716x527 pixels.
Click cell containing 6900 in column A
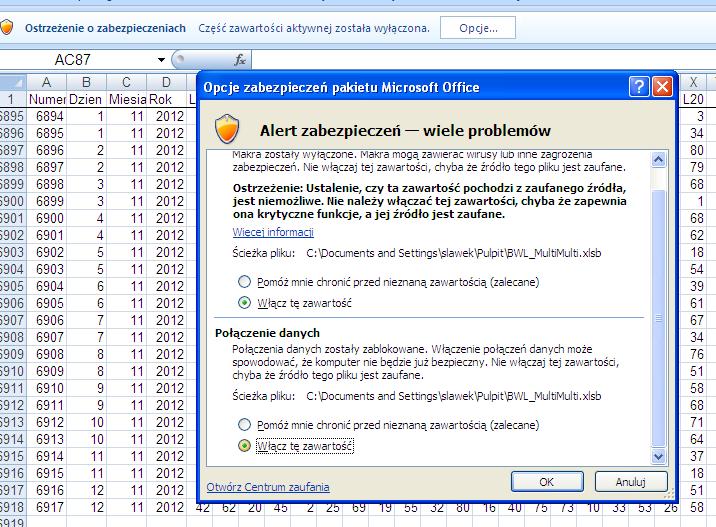pyautogui.click(x=47, y=218)
